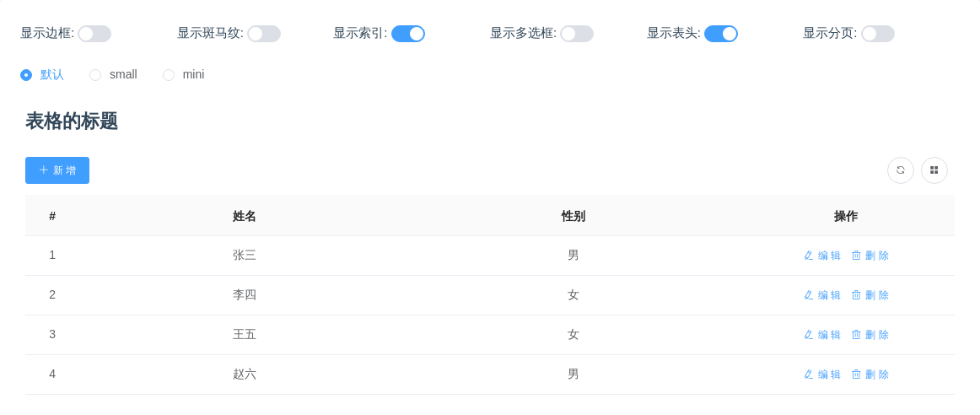Delete the row for 张三

(870, 256)
